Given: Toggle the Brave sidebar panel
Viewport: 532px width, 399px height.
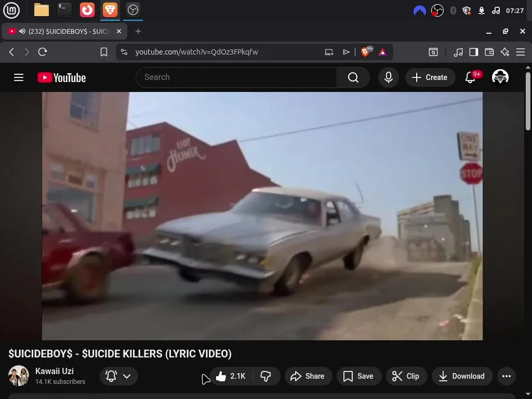Looking at the screenshot, I should (x=473, y=52).
